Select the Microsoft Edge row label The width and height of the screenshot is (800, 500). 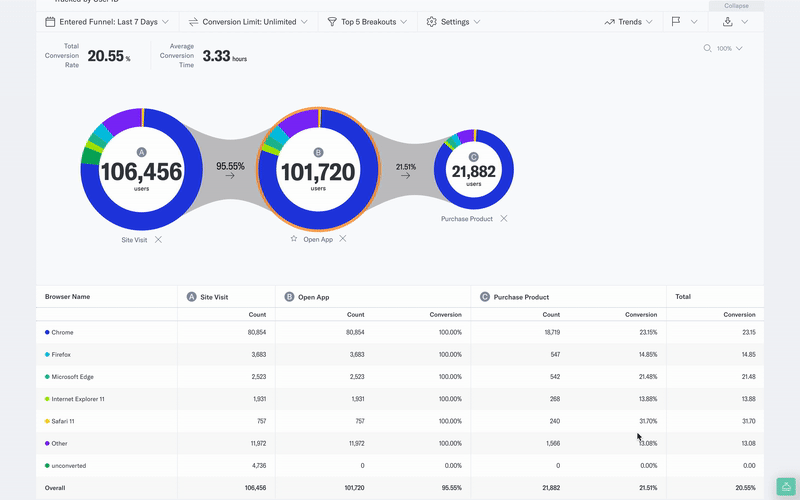[x=72, y=377]
